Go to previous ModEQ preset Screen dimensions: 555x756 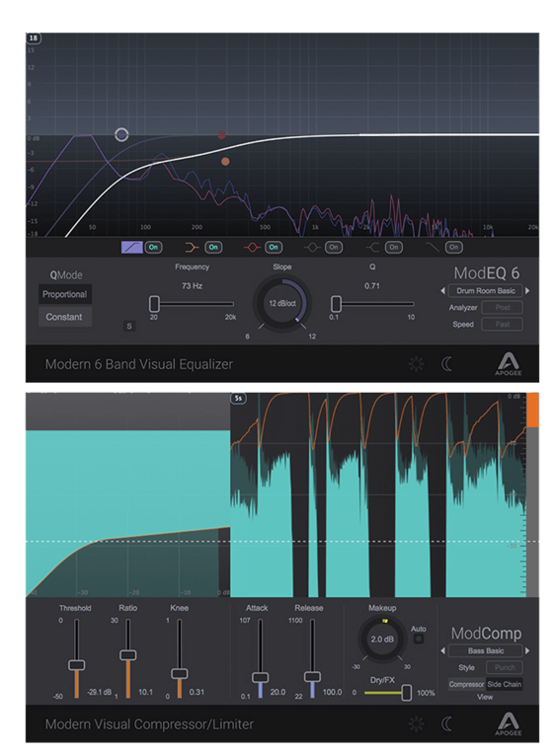pos(442,291)
